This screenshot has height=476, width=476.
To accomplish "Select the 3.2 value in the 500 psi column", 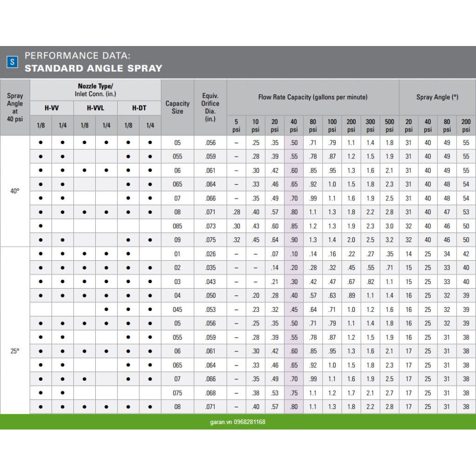I will (x=389, y=240).
